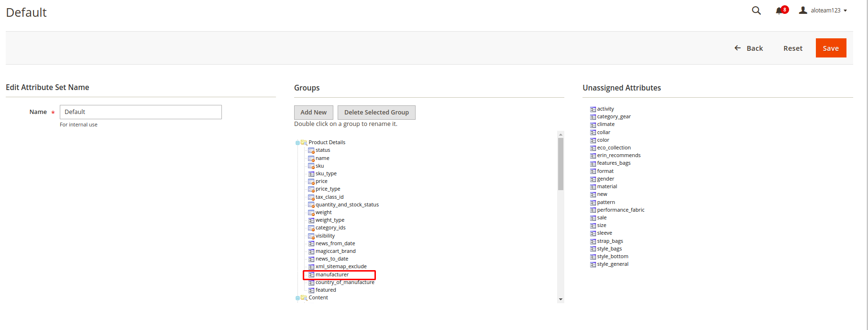The height and width of the screenshot is (330, 868).
Task: Click the icon next to style_general
Action: [593, 264]
